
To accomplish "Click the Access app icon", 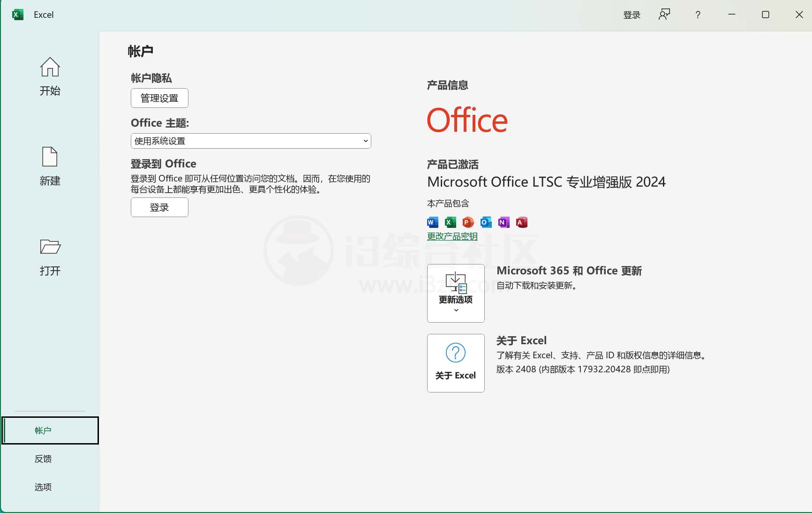I will [x=521, y=222].
